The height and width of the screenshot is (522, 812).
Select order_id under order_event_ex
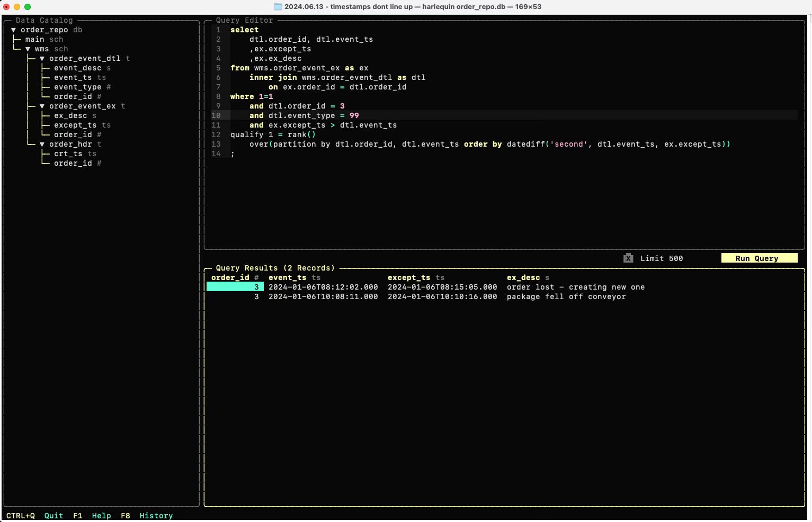point(77,135)
